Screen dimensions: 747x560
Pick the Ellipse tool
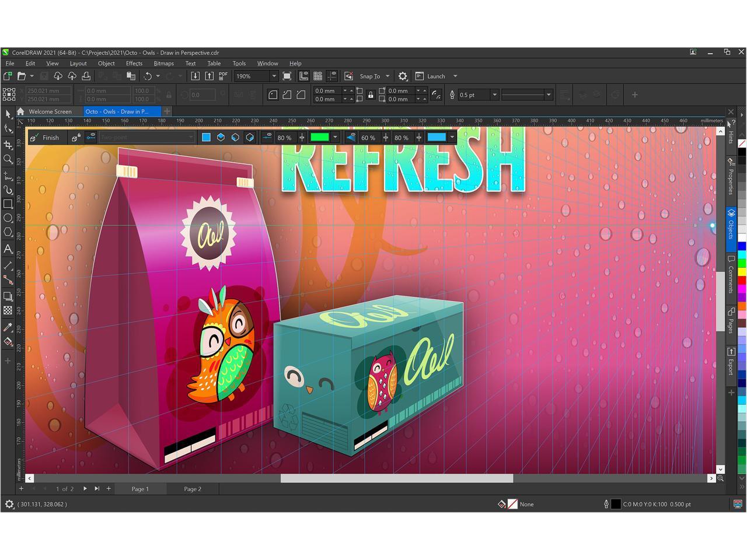coord(8,218)
